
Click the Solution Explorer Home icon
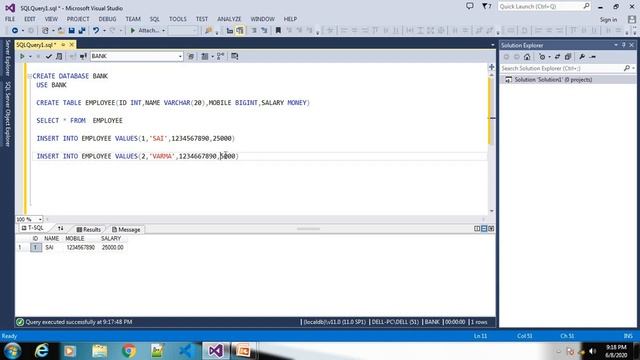coord(527,57)
